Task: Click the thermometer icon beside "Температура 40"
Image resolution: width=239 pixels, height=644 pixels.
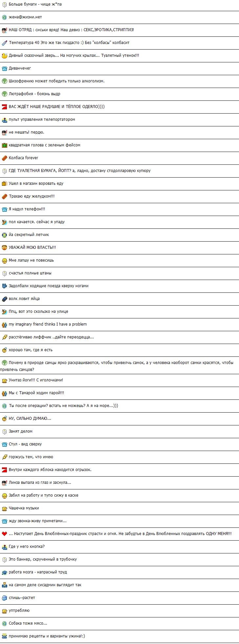Action: [x=4, y=43]
